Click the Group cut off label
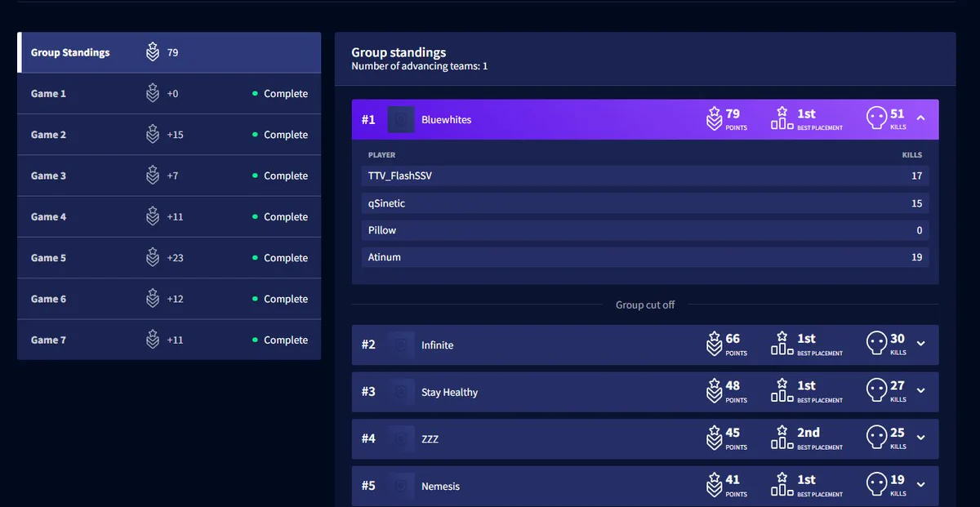The height and width of the screenshot is (507, 980). click(x=645, y=305)
